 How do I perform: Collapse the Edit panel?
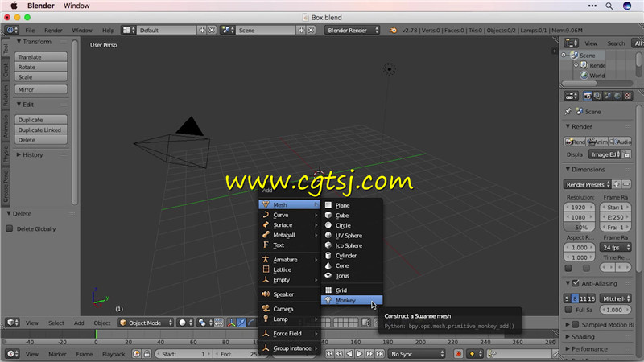click(x=19, y=105)
